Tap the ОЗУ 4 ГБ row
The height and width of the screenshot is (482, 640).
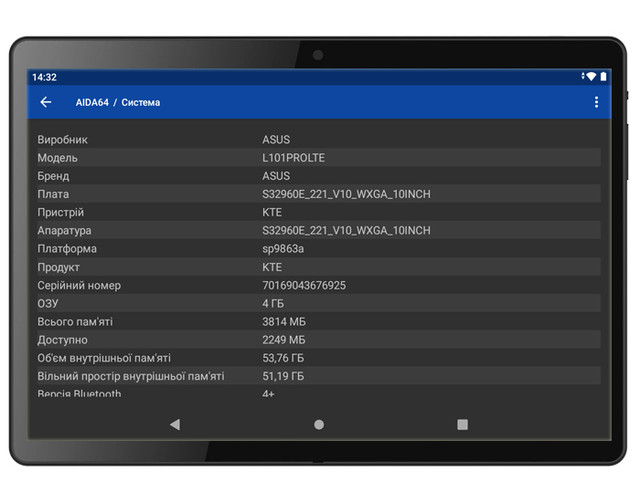tap(318, 303)
